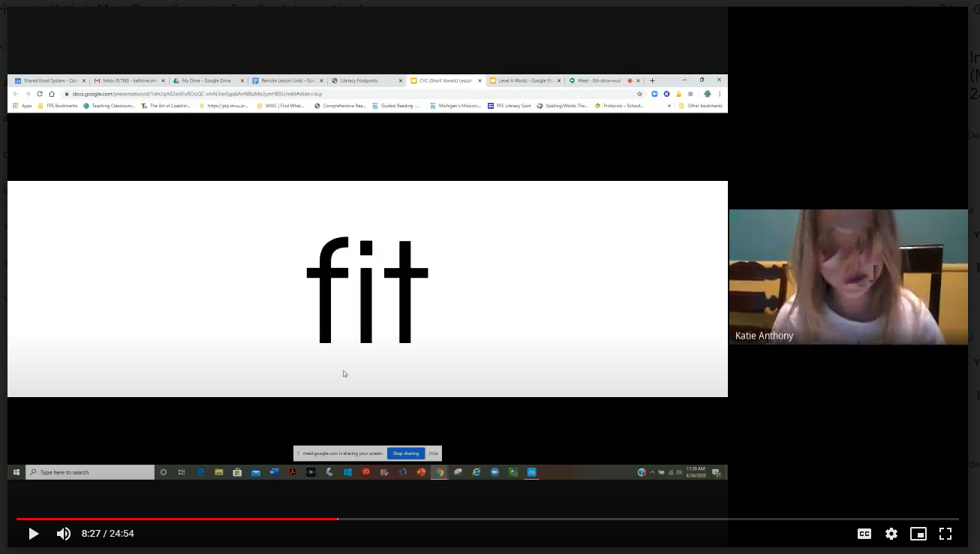This screenshot has width=980, height=554.
Task: Open The Art of Coaching bookmark
Action: tap(166, 106)
